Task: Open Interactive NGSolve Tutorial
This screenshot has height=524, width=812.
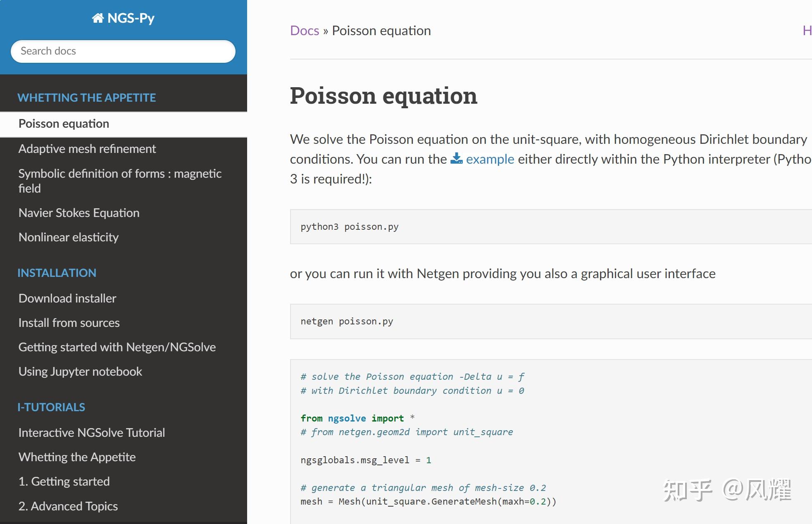Action: click(91, 433)
